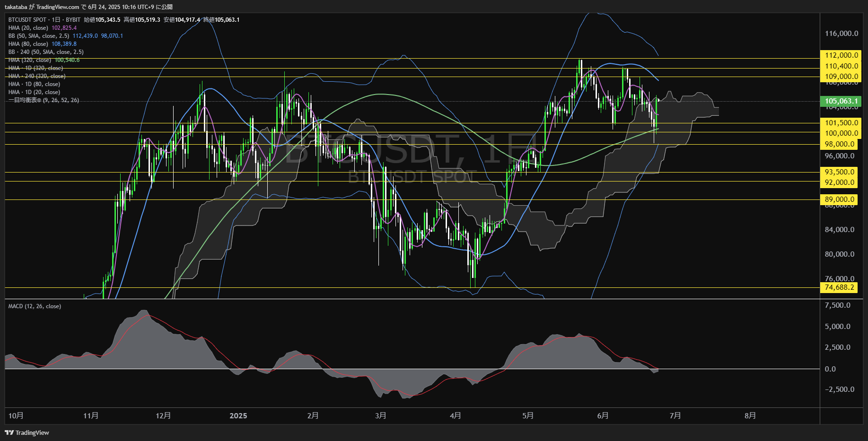Click the MACD axis label −2,500.0
Screen dimensions: 868x441
point(840,389)
